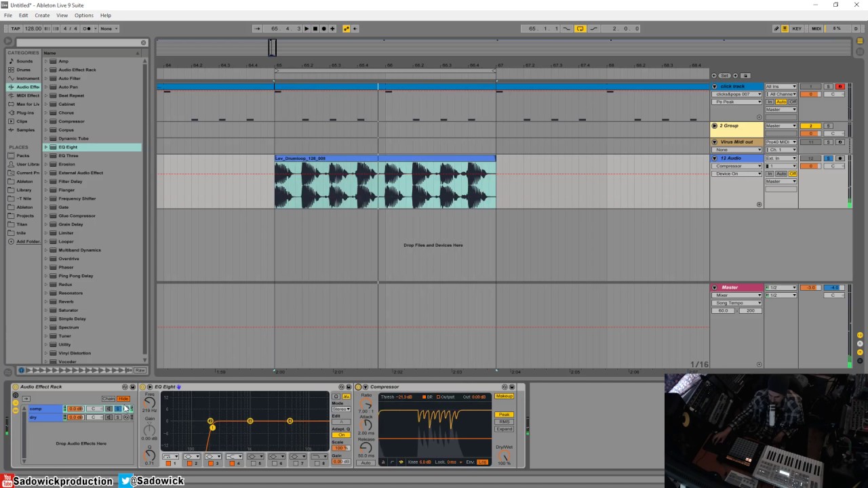Click the transport Play button
The height and width of the screenshot is (488, 868).
click(x=307, y=28)
